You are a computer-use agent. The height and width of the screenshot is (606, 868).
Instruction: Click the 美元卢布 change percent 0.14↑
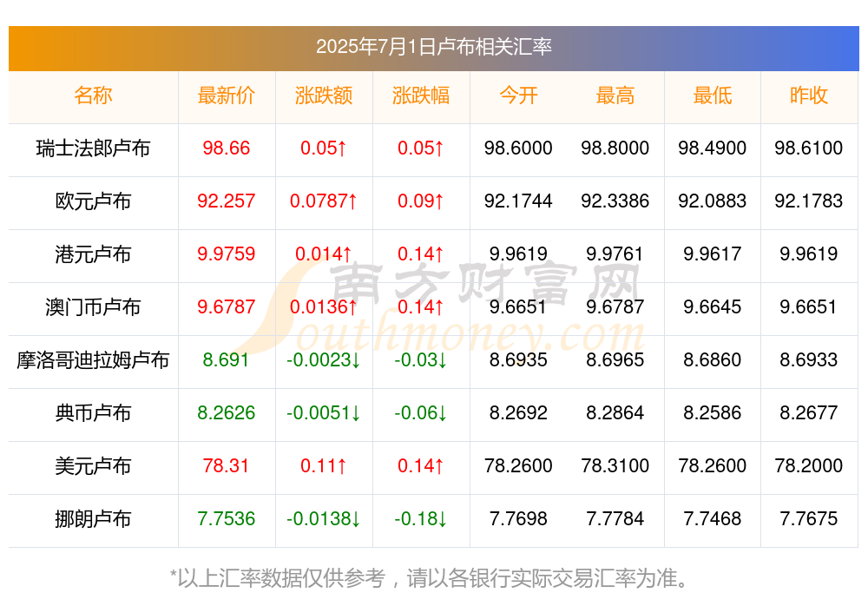pos(421,466)
